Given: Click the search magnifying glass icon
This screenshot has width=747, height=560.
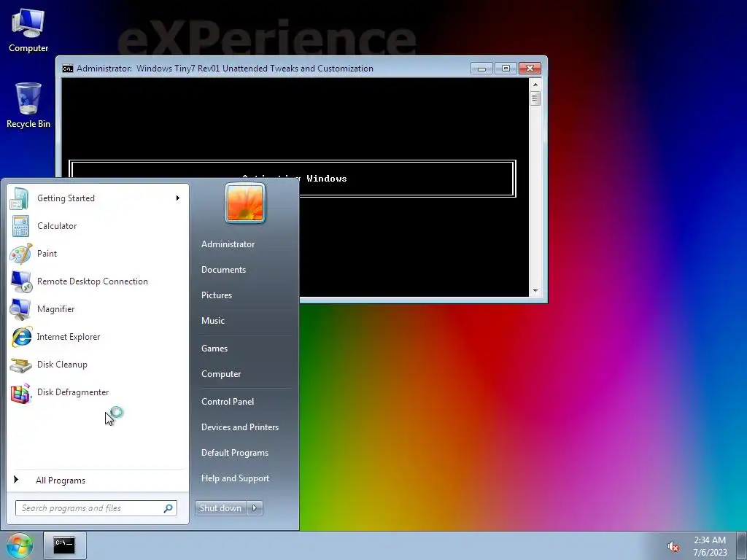Looking at the screenshot, I should point(168,508).
